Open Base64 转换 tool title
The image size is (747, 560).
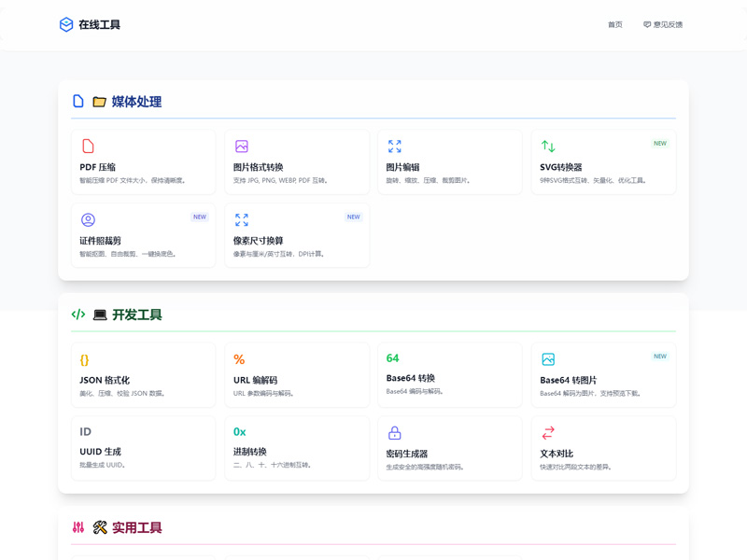click(x=410, y=378)
